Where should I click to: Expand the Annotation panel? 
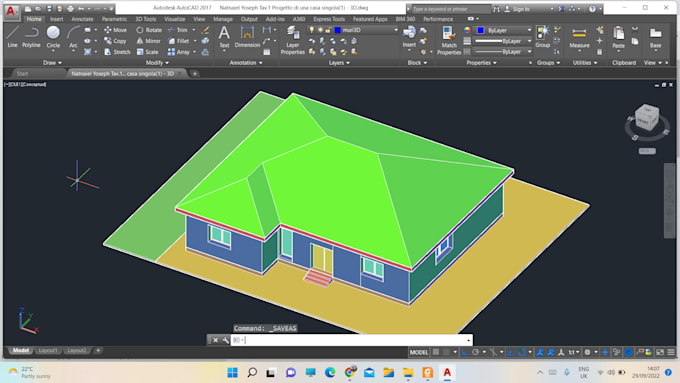246,63
